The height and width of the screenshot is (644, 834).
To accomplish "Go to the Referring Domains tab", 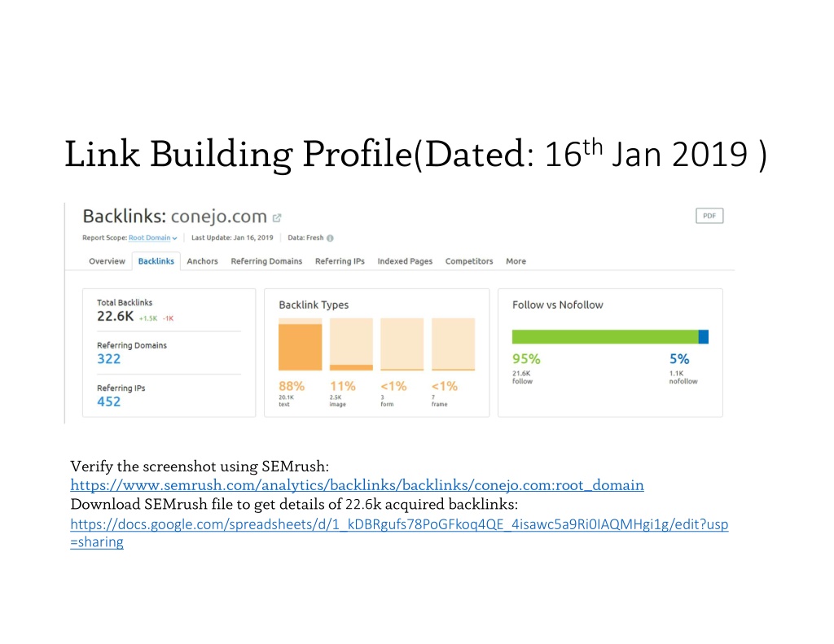I will click(x=266, y=261).
